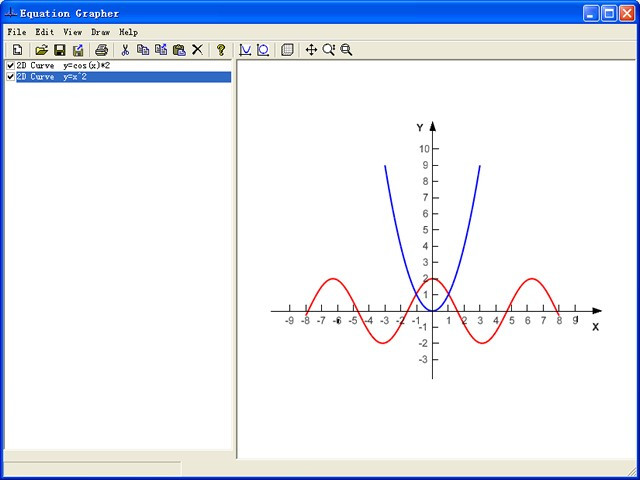
Task: Open the File menu
Action: (17, 32)
